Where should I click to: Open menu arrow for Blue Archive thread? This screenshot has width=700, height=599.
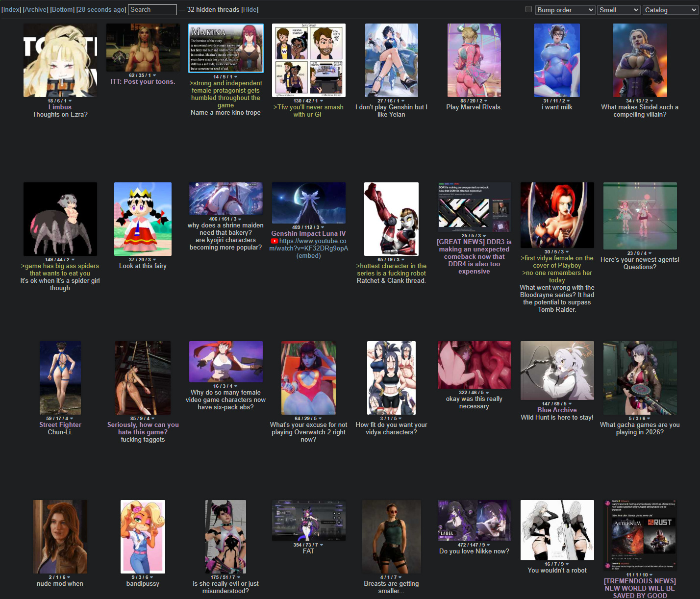(x=570, y=404)
